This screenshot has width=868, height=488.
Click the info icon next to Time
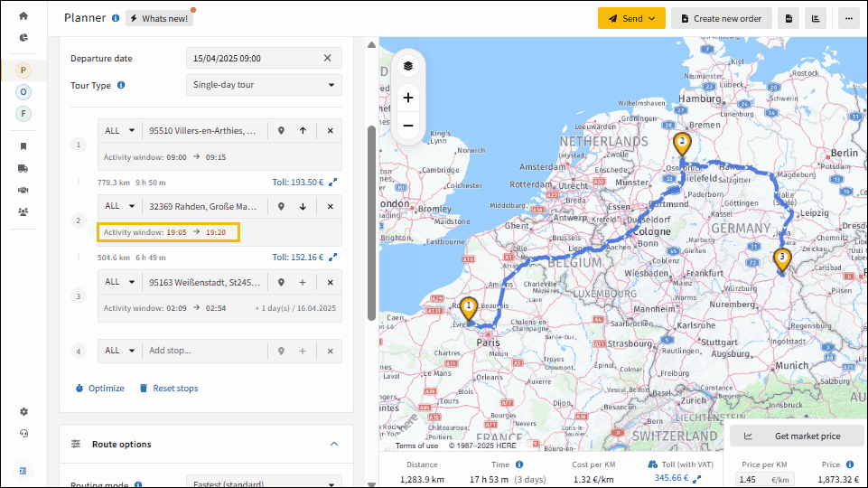point(519,465)
